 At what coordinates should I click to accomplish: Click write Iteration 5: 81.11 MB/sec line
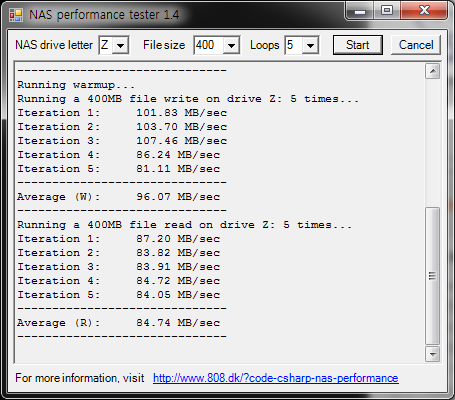pos(119,169)
